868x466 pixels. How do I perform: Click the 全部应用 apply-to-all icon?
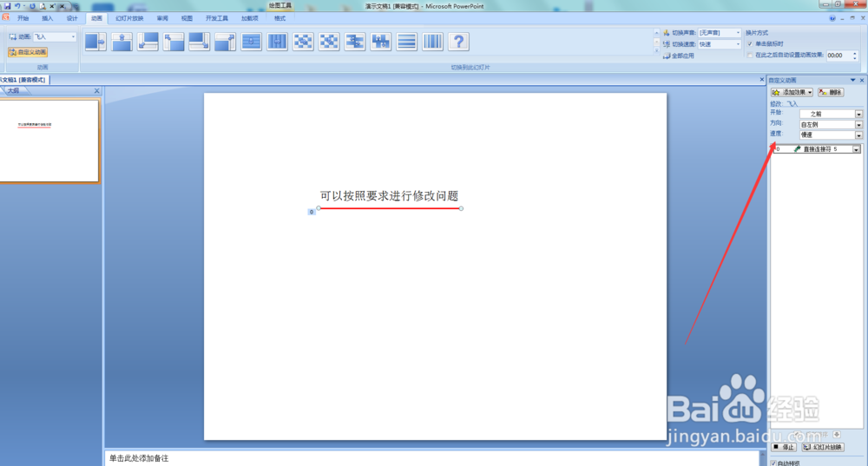coord(667,56)
